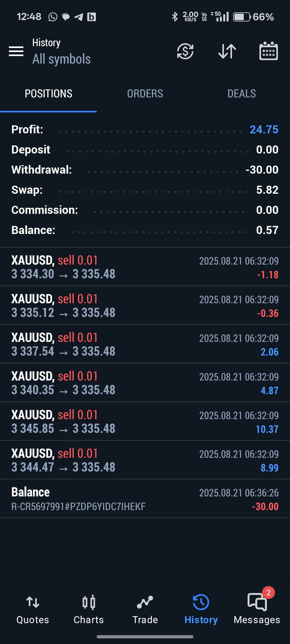Expand XAUUSD position with 10.37 profit
The width and height of the screenshot is (290, 644).
coord(145,422)
